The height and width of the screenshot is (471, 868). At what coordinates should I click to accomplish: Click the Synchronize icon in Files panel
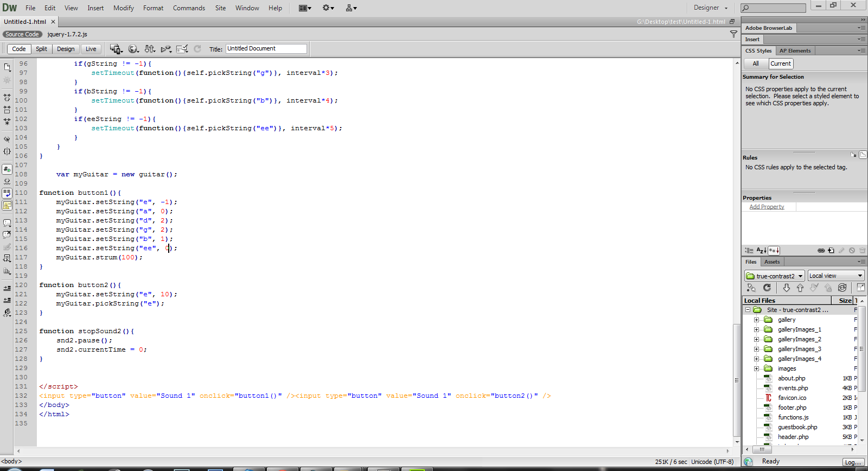coord(842,288)
